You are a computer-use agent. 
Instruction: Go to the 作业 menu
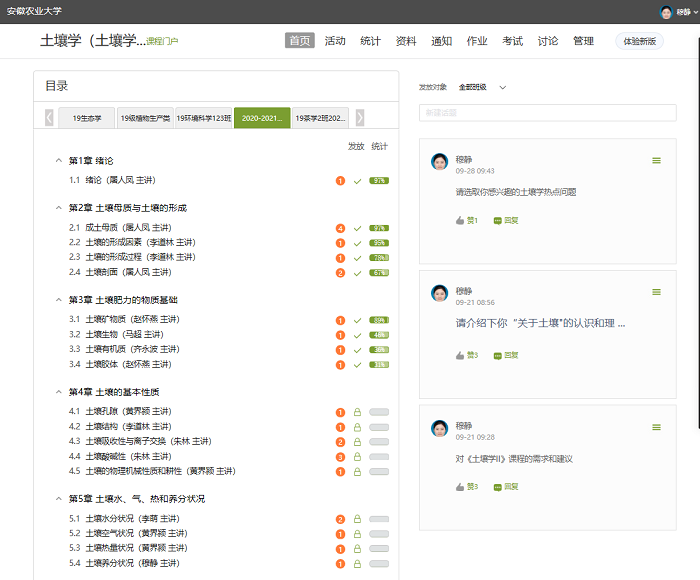pyautogui.click(x=477, y=41)
